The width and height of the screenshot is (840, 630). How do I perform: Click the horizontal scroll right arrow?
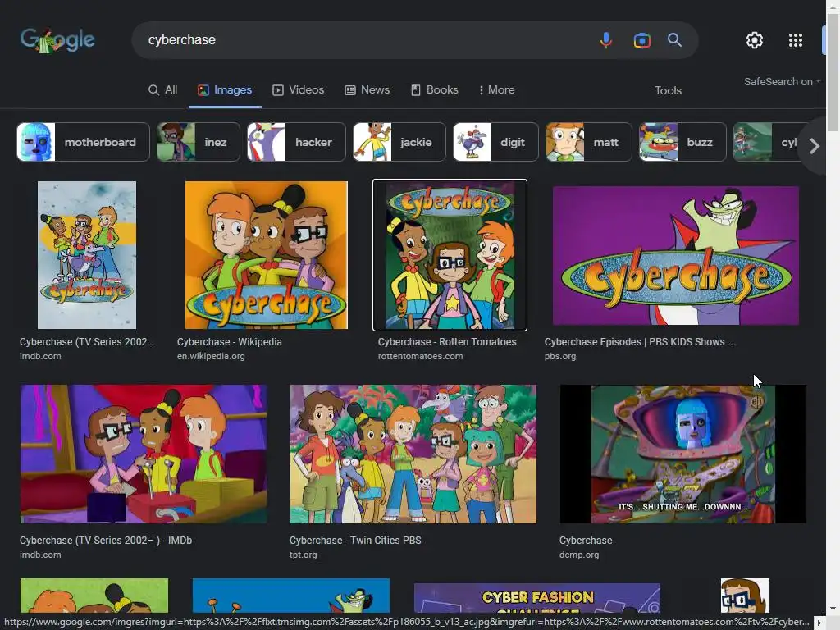(x=819, y=623)
